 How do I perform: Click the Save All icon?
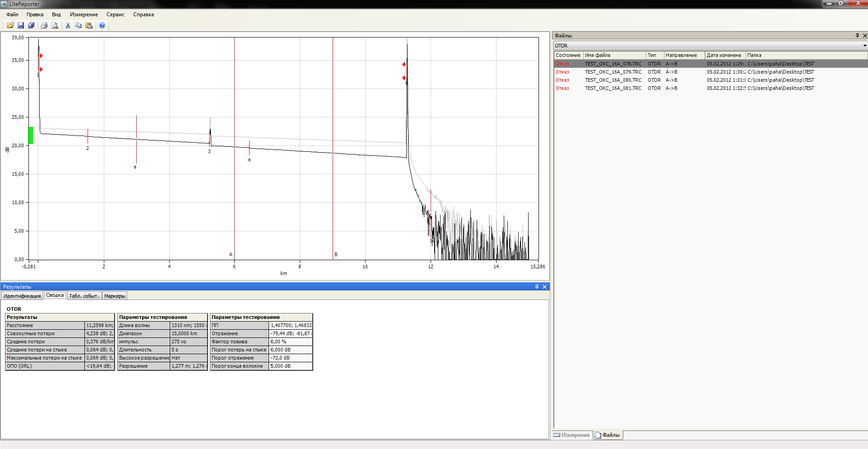tap(31, 26)
